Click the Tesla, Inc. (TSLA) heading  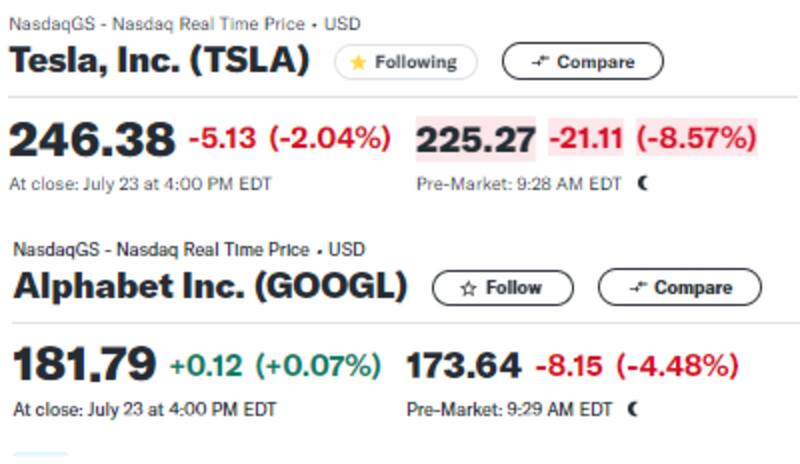[x=159, y=61]
